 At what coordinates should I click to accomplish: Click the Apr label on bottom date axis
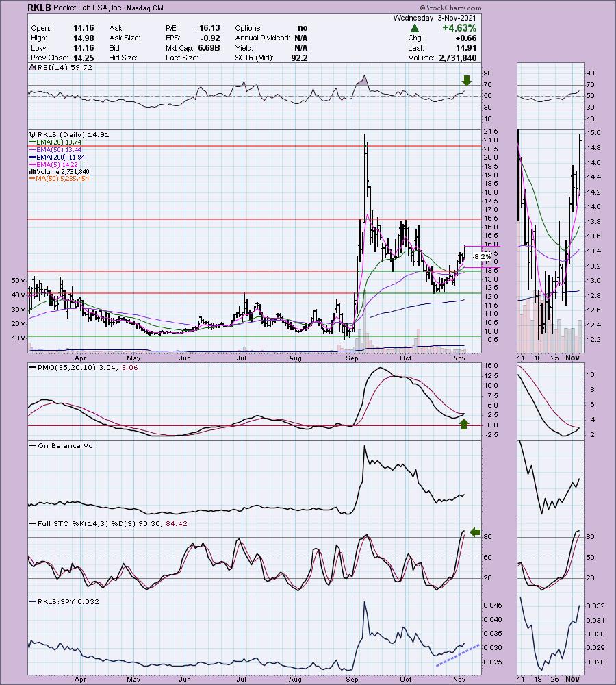pyautogui.click(x=80, y=680)
